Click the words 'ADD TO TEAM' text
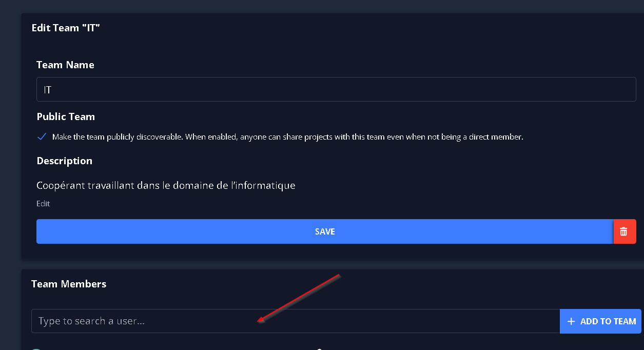Viewport: 644px width, 350px height. click(608, 321)
